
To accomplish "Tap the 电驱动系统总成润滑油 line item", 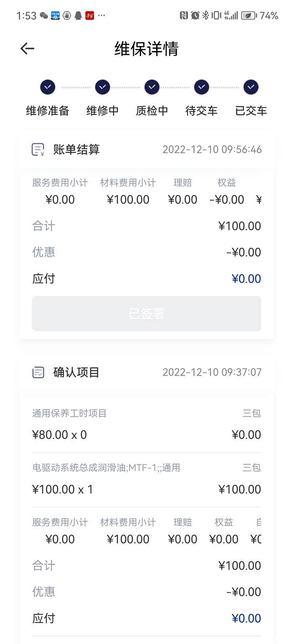I will tap(106, 468).
